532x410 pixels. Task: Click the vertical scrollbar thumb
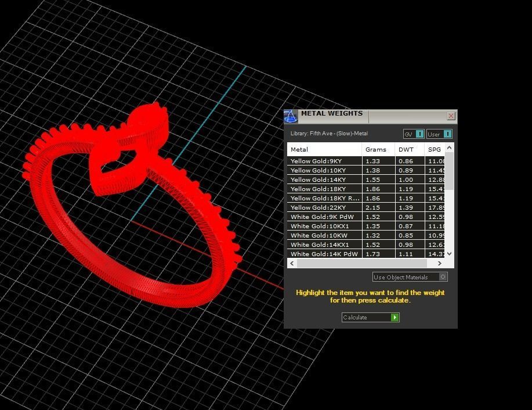[x=449, y=171]
